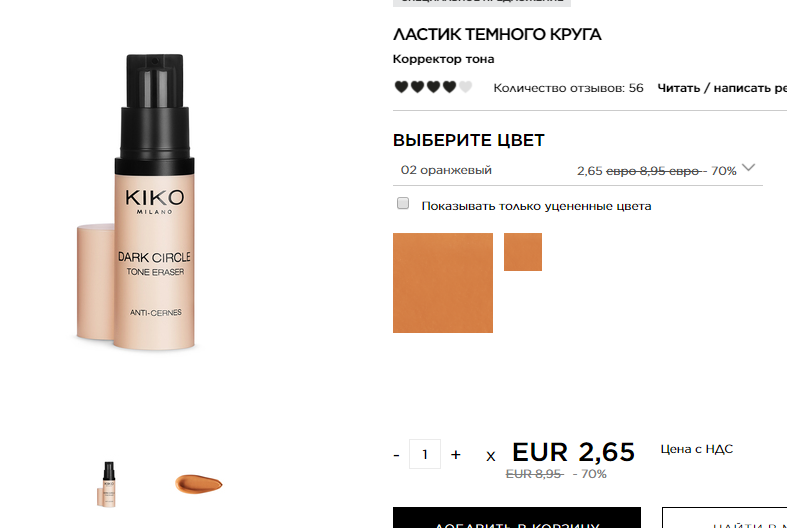The width and height of the screenshot is (787, 528).
Task: Enable showing only discounted colors checkbox
Action: tap(403, 203)
